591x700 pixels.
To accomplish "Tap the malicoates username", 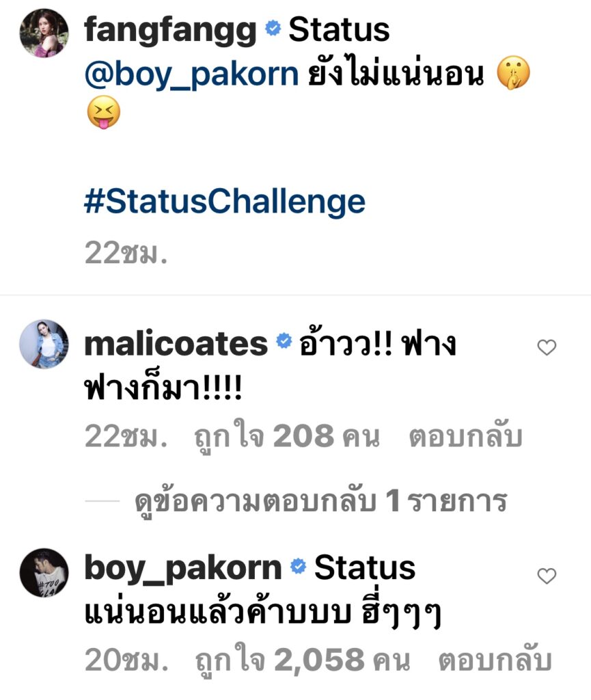I will click(176, 345).
